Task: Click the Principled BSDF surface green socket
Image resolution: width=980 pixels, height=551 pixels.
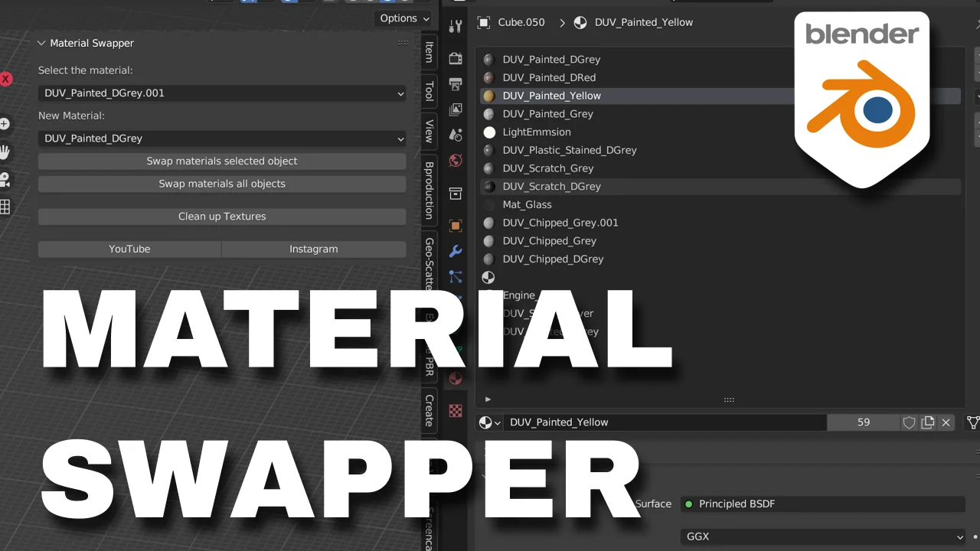Action: (688, 504)
